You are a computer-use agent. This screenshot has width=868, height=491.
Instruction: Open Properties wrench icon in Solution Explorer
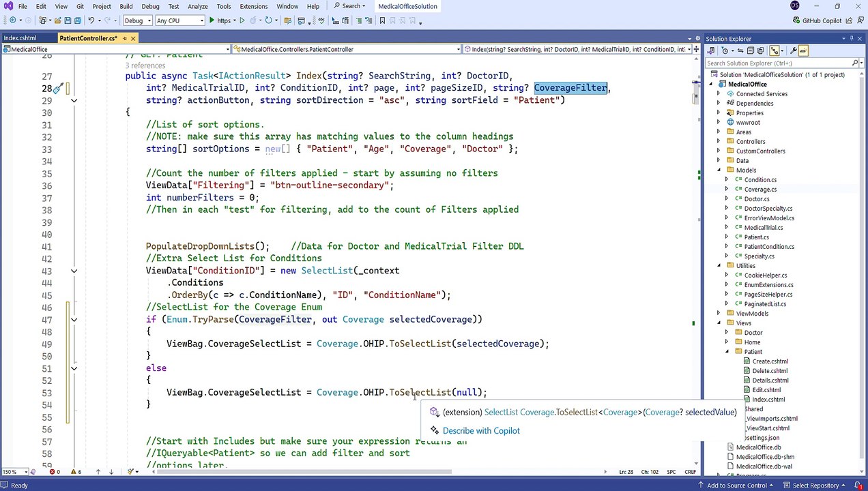[x=794, y=50]
